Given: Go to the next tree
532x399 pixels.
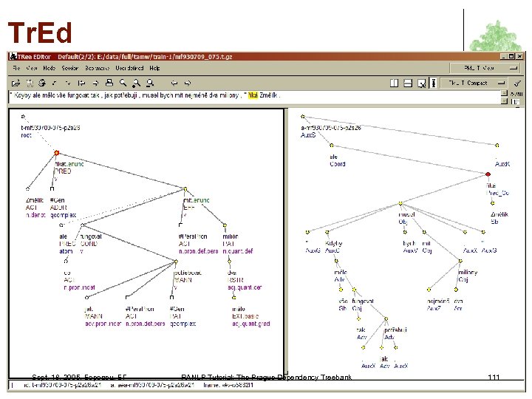Looking at the screenshot, I should [95, 83].
